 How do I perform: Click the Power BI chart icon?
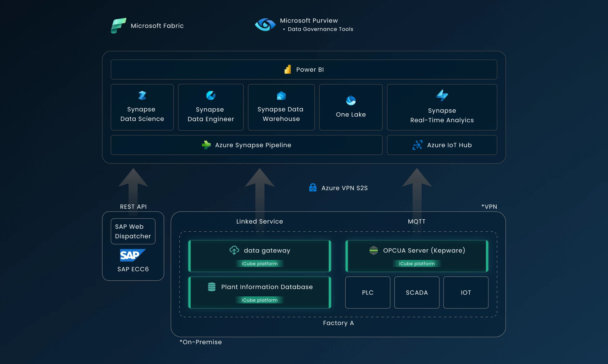tap(288, 69)
